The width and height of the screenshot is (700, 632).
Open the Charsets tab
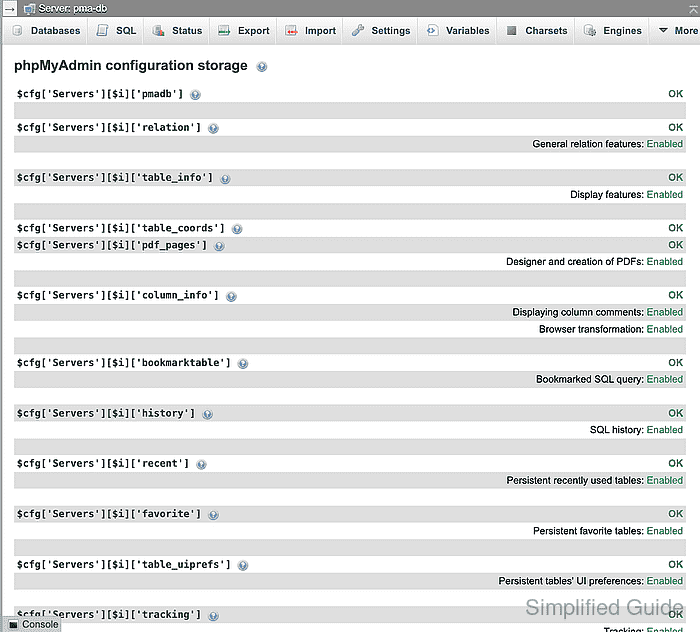536,31
